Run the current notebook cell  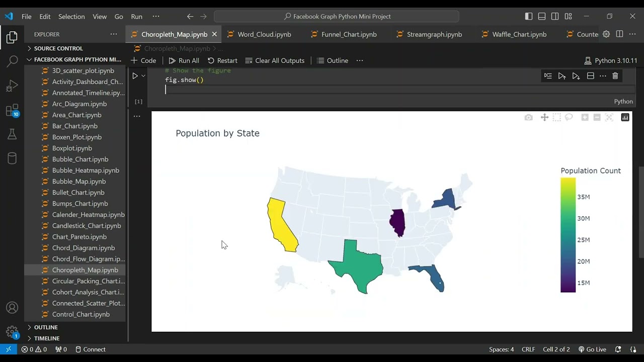(135, 76)
